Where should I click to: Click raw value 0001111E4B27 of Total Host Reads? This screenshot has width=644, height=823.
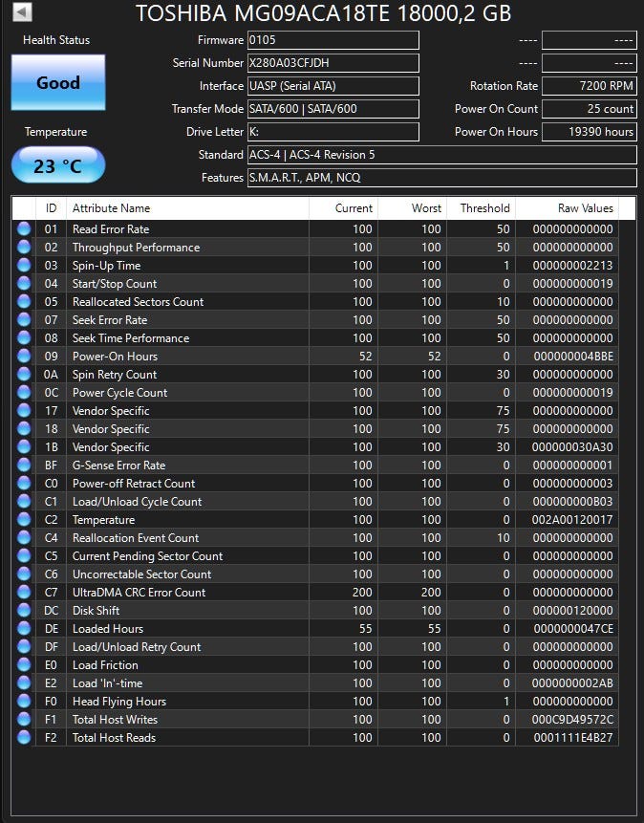coord(573,737)
